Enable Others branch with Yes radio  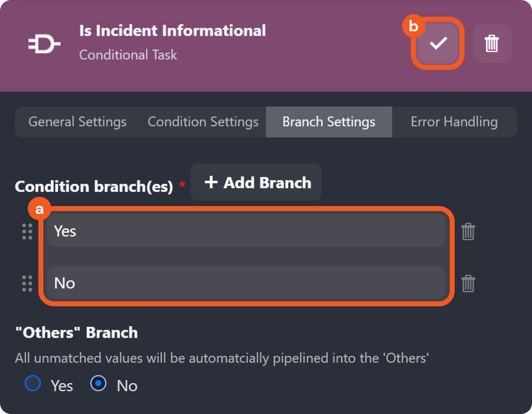(33, 384)
